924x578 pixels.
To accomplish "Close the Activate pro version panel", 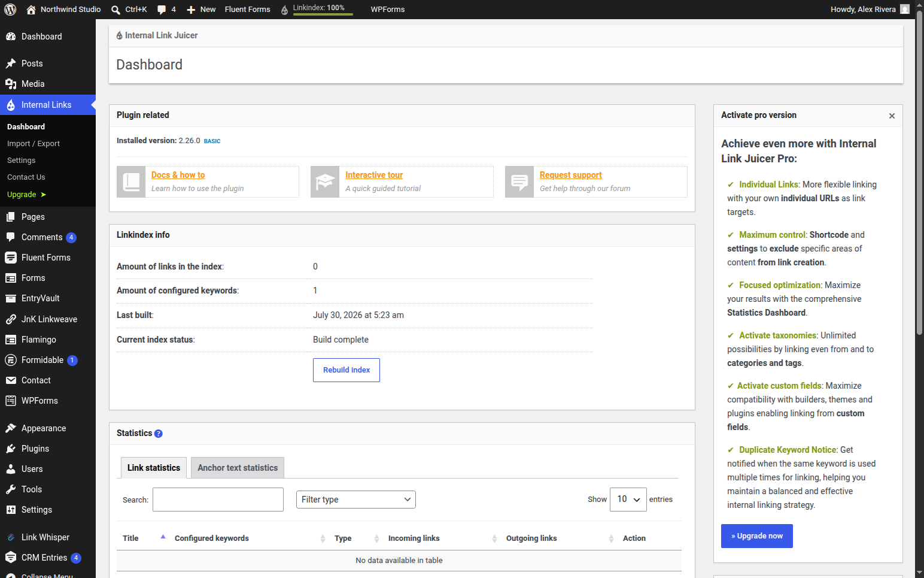I will point(892,116).
